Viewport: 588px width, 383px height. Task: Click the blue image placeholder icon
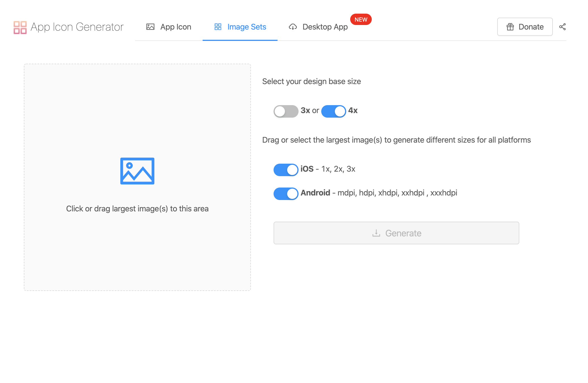tap(137, 171)
